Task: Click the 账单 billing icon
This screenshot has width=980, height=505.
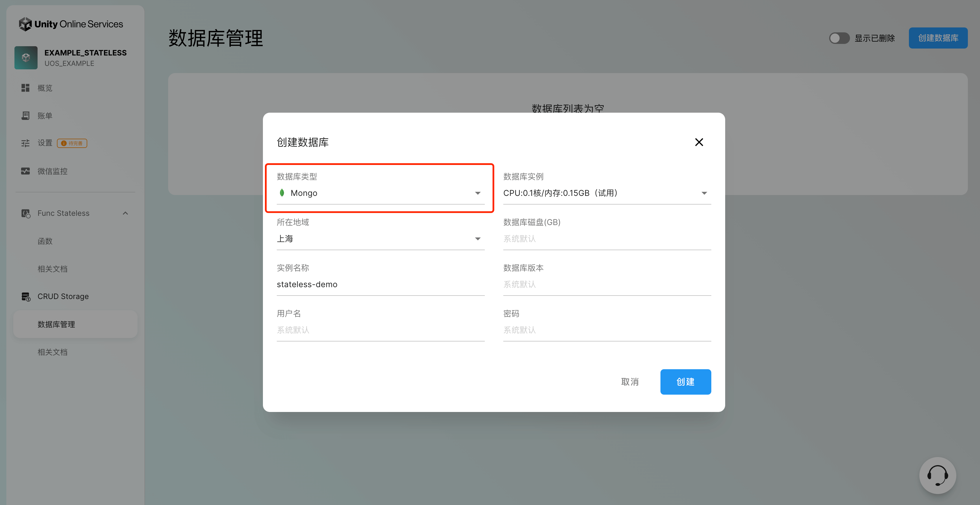Action: coord(25,116)
